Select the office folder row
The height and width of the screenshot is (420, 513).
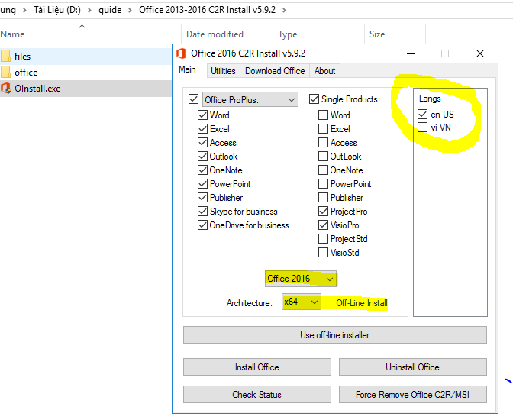(x=85, y=73)
